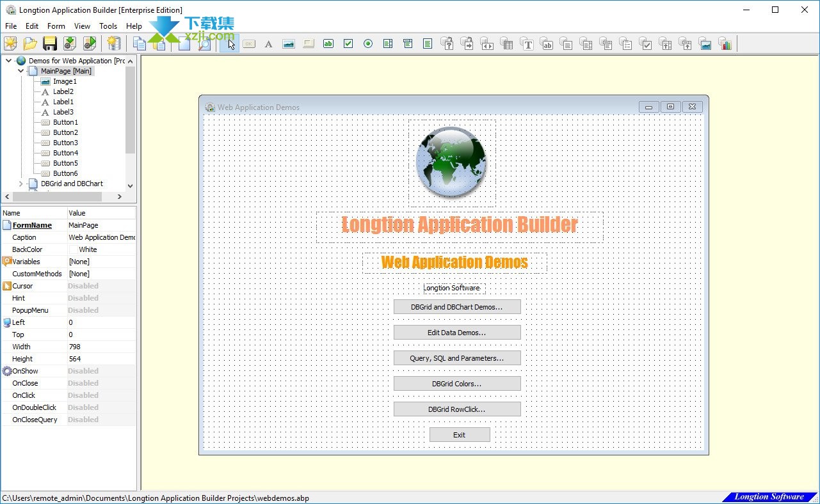Select the Memo component tool

click(428, 43)
